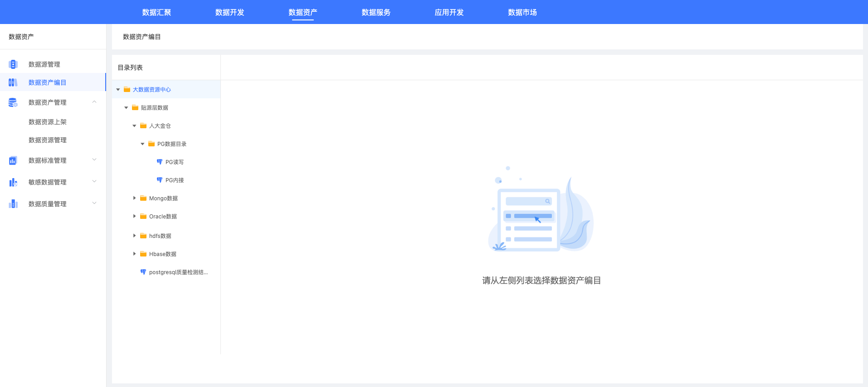Screen dimensions: 868x387
Task: Select the PG内接 database icon
Action: (x=160, y=180)
